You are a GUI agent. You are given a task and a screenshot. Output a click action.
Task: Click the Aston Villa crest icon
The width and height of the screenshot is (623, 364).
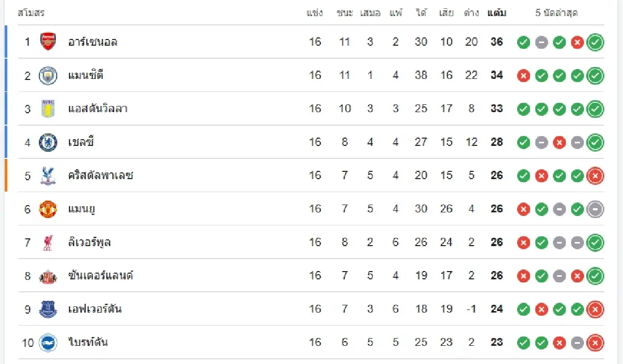48,109
